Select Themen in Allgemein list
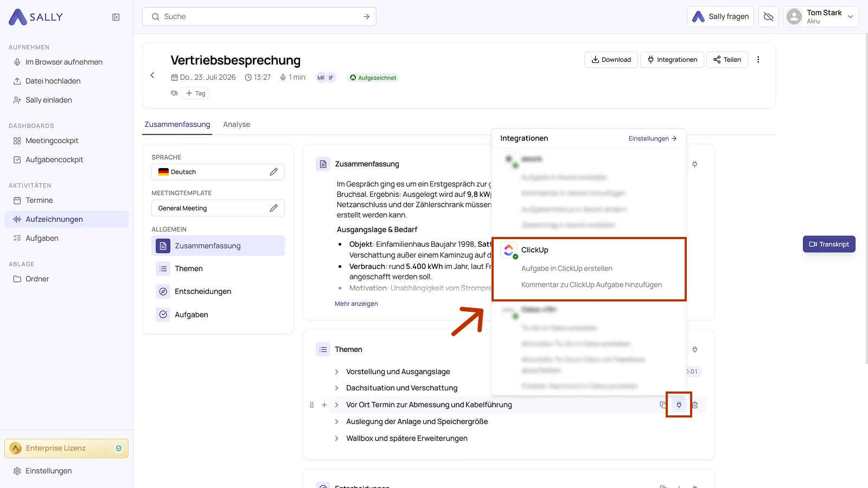This screenshot has height=488, width=868. (x=218, y=269)
